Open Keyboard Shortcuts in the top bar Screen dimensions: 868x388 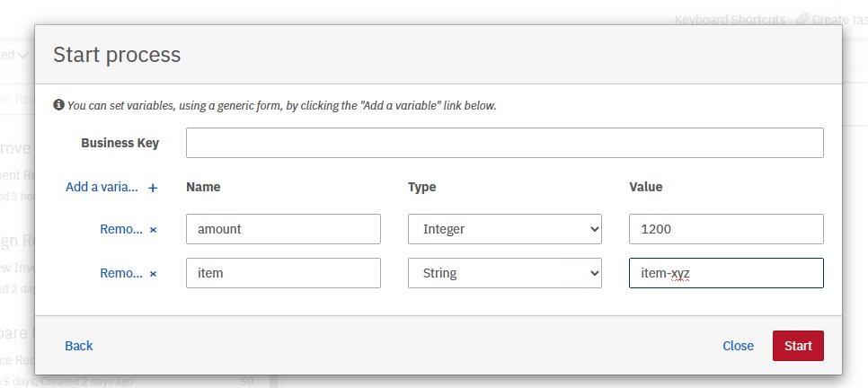point(729,19)
